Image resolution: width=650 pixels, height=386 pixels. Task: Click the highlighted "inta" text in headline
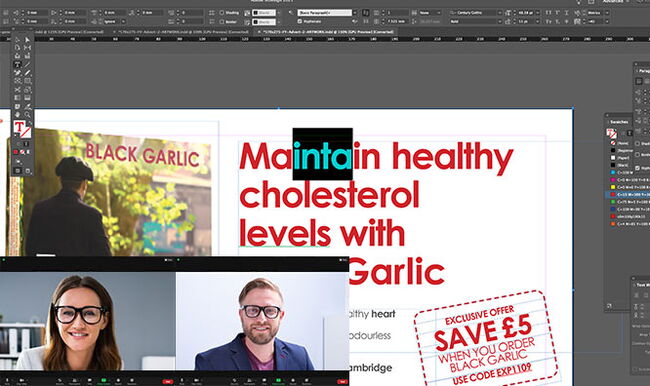[x=323, y=154]
